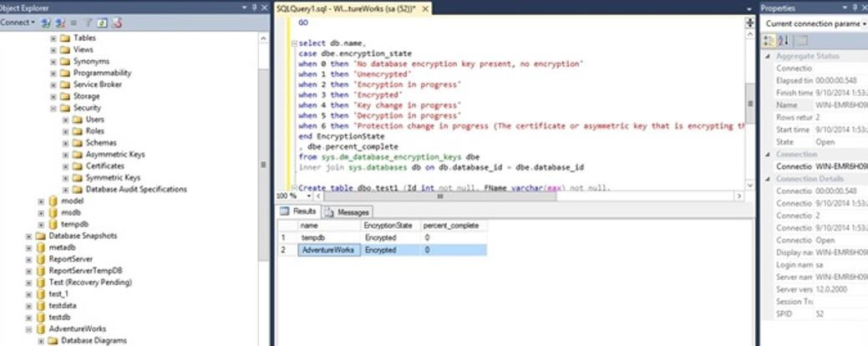Open Current connection parameters dropdown

point(864,23)
